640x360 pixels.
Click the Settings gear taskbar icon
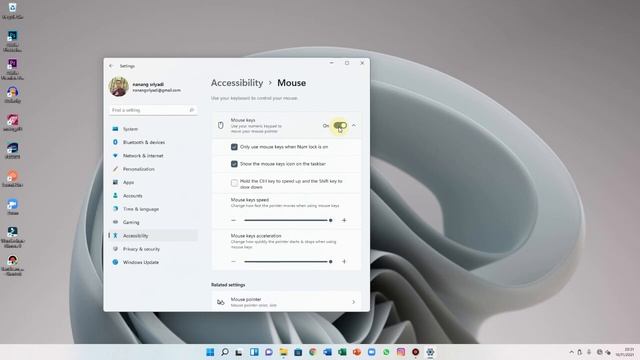tap(430, 352)
